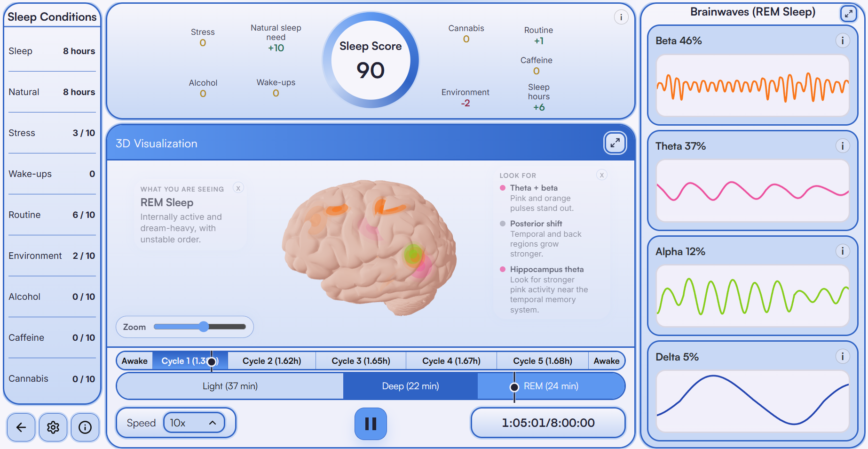Click the Environment -2 score factor
This screenshot has height=449, width=868.
coord(465,97)
